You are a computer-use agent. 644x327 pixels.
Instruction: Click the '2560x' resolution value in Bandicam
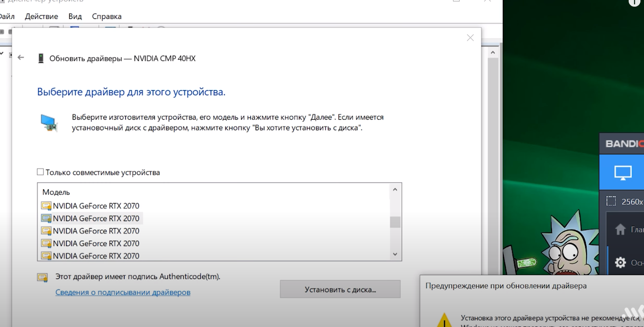[x=632, y=202]
